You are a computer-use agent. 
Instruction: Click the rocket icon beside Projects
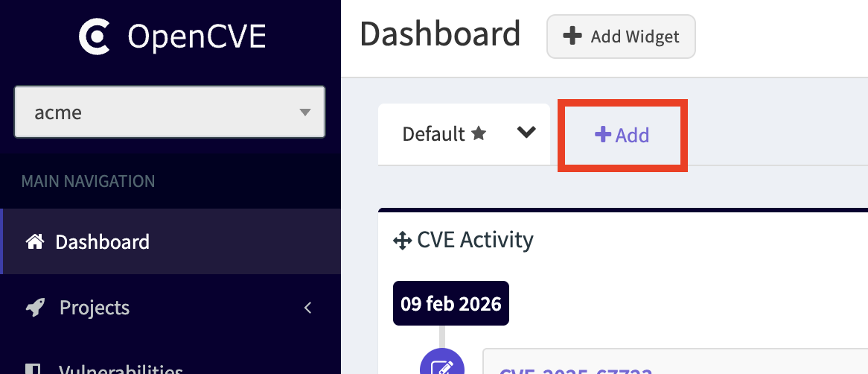34,308
